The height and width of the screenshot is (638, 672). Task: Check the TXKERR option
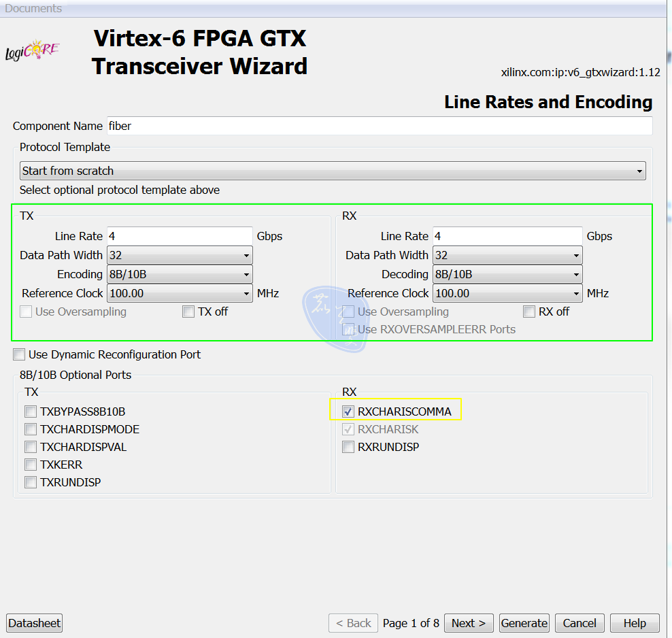tap(31, 465)
